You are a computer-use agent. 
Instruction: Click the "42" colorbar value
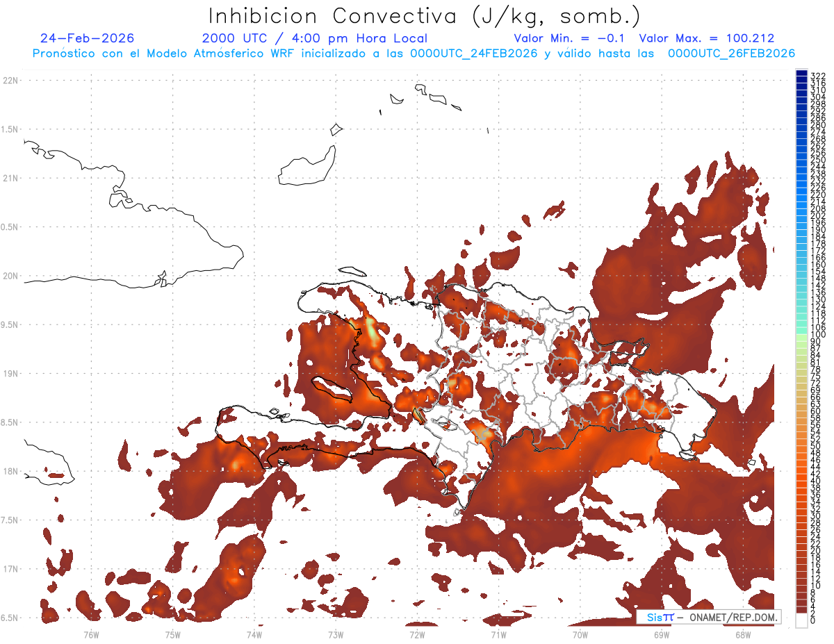click(816, 474)
